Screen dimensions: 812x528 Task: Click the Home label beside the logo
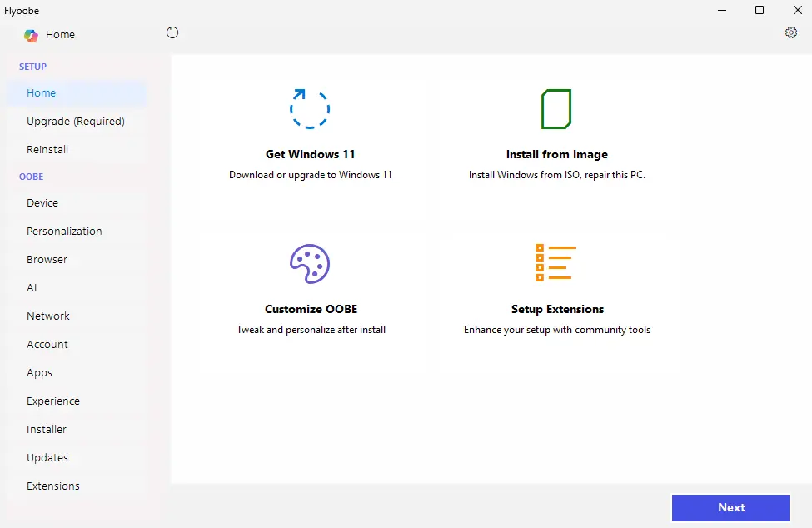click(60, 35)
